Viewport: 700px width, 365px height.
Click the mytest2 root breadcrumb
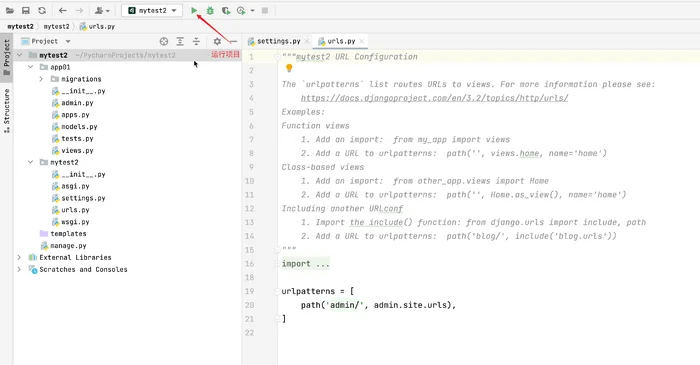(x=20, y=26)
